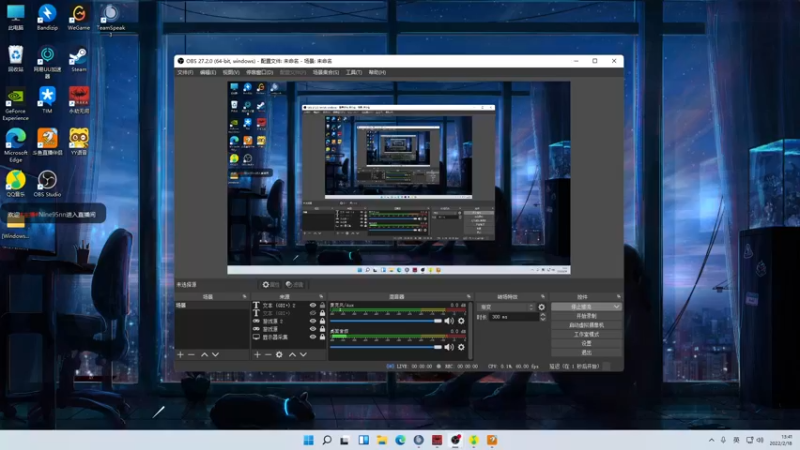The image size is (800, 450).
Task: Open 桌面音频 audio settings gear
Action: pyautogui.click(x=461, y=347)
